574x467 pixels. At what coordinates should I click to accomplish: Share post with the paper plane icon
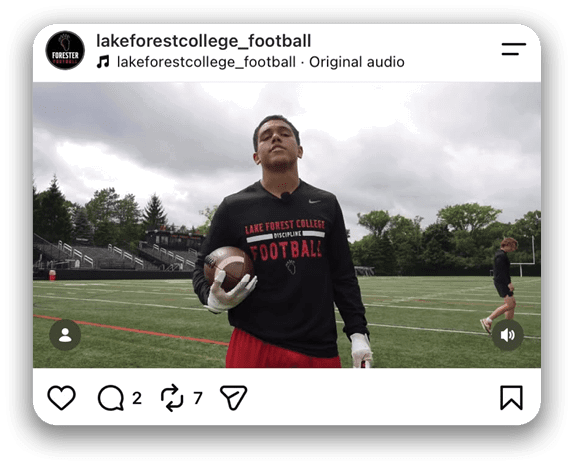coord(234,397)
